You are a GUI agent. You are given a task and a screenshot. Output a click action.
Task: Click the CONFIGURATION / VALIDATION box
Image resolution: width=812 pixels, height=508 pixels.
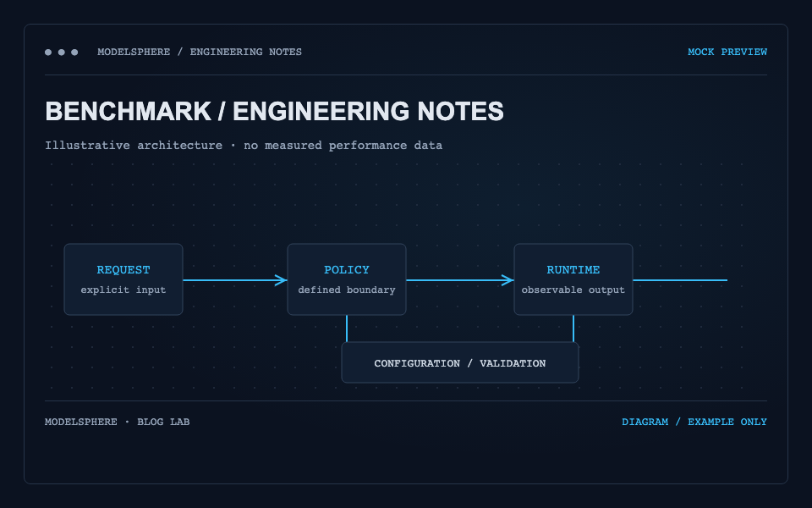click(x=460, y=362)
